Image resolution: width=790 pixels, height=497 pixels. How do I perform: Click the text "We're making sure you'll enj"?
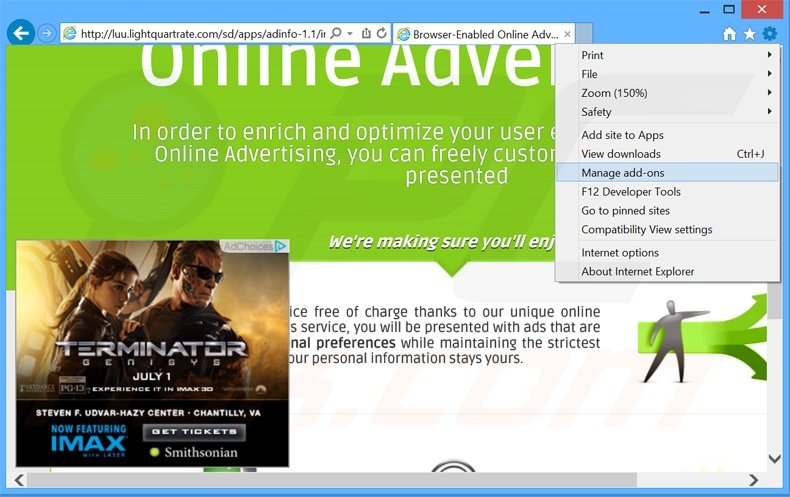click(441, 242)
